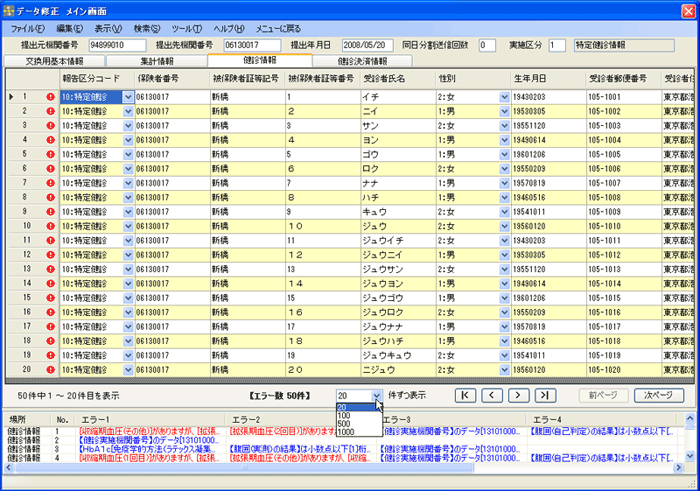Open the 検索(S) menu

point(146,29)
